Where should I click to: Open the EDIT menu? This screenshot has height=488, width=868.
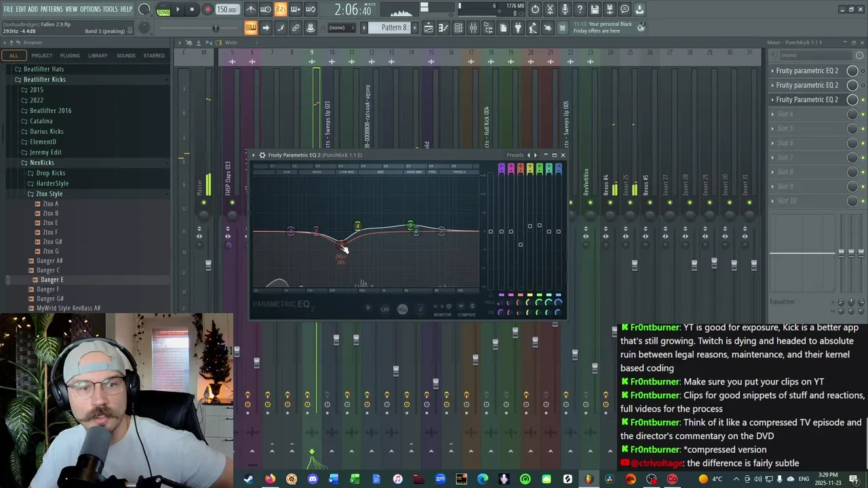click(x=21, y=9)
